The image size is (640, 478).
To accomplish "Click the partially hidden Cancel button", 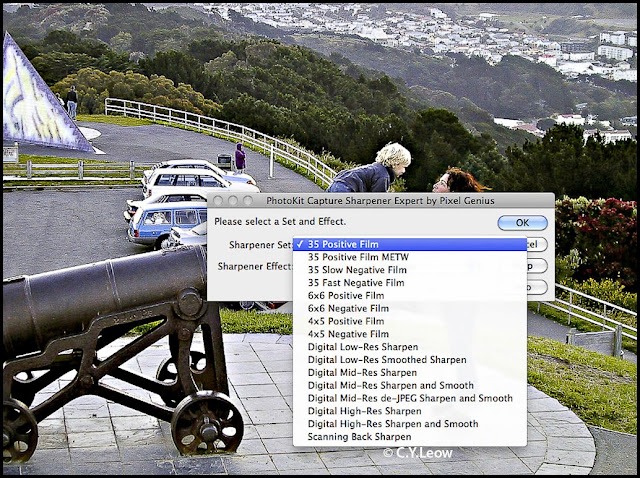I will pos(537,245).
